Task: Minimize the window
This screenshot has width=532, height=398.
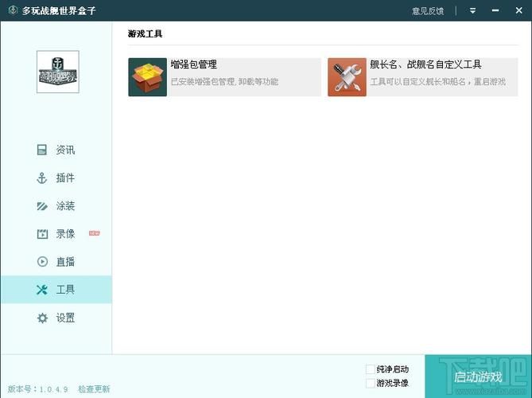Action: coord(495,10)
